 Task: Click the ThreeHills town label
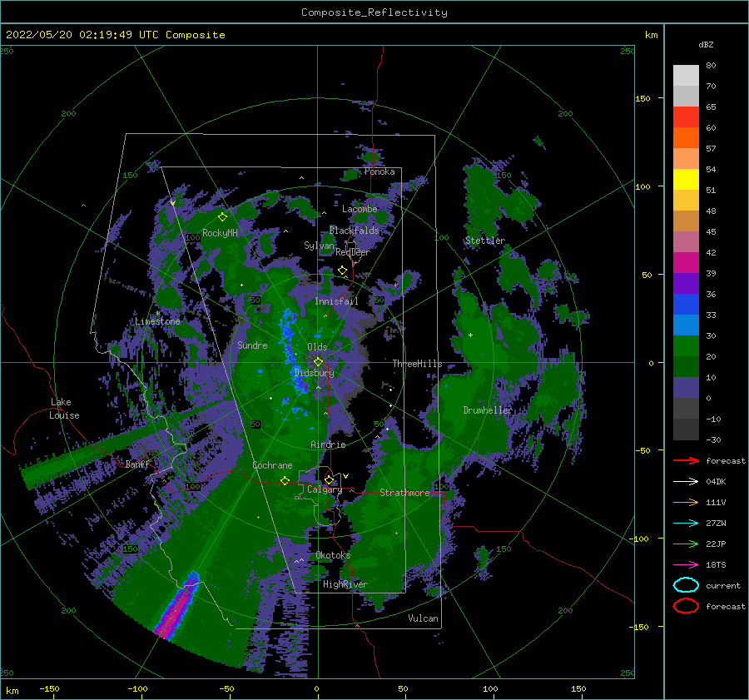(x=417, y=364)
